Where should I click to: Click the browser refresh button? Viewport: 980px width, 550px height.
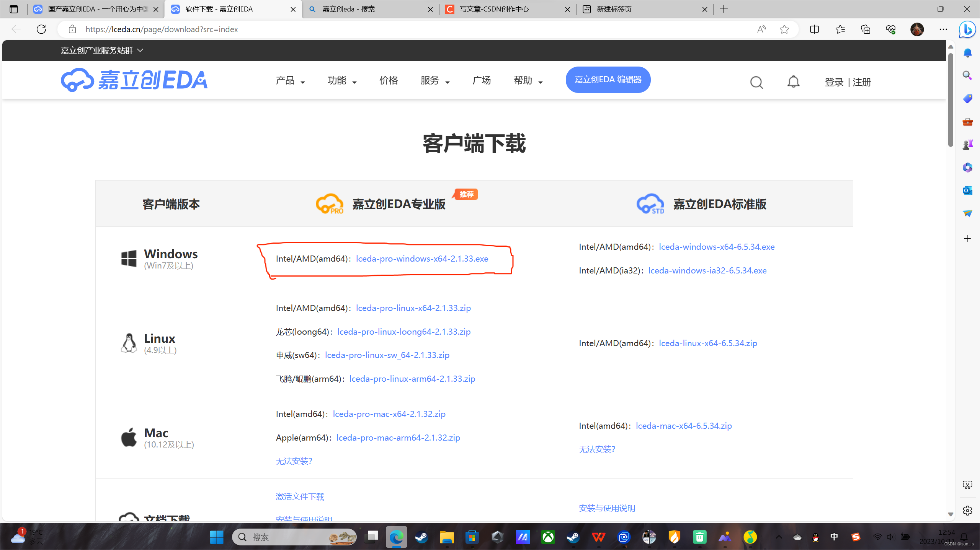pyautogui.click(x=41, y=29)
